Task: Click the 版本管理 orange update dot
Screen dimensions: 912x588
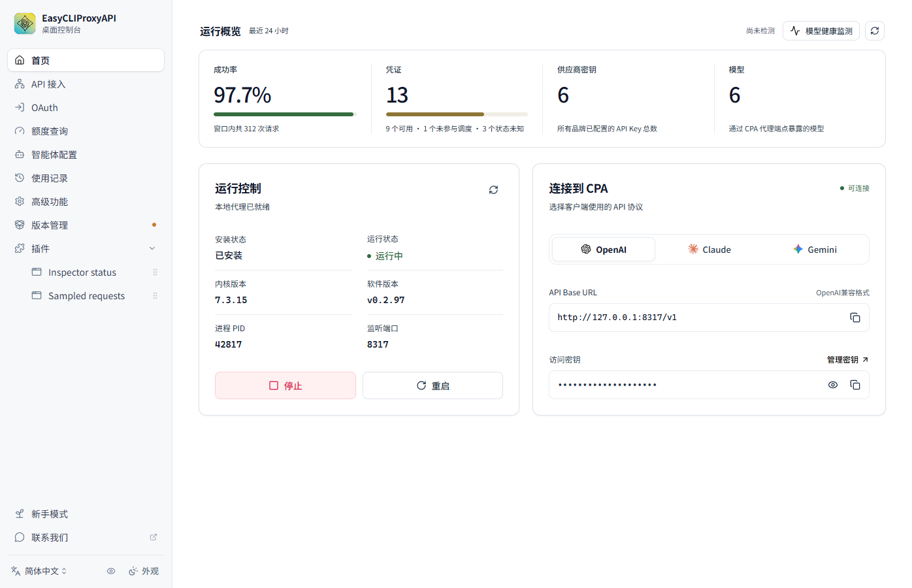Action: pyautogui.click(x=154, y=225)
